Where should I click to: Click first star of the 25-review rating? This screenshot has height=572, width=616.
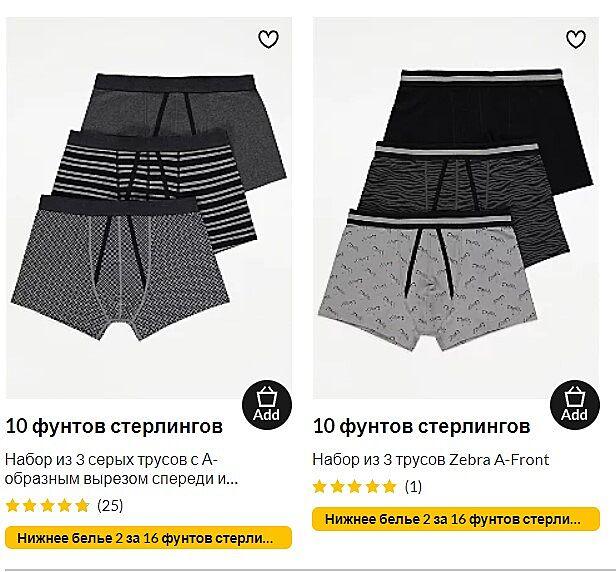click(x=13, y=505)
